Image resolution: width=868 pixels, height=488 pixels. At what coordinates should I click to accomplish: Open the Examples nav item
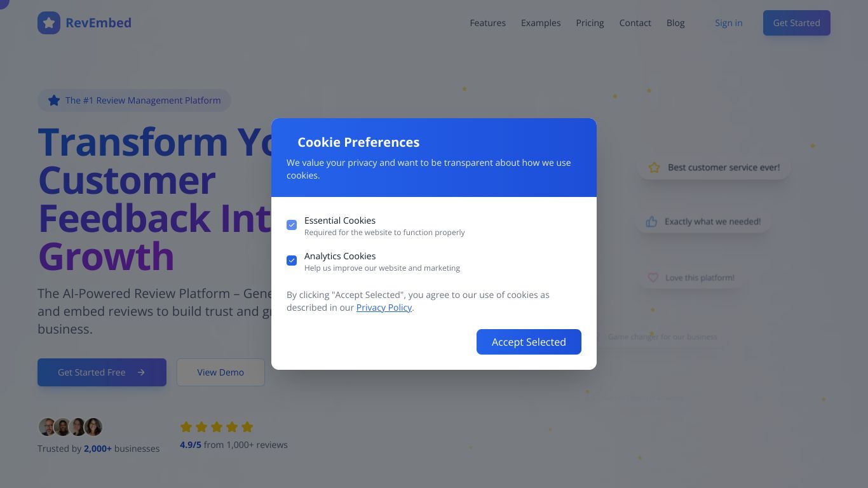point(541,23)
